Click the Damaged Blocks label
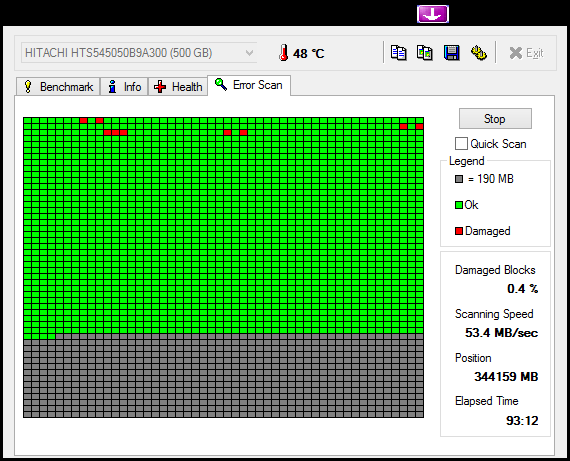Viewport: 570px width, 461px height. pyautogui.click(x=495, y=270)
